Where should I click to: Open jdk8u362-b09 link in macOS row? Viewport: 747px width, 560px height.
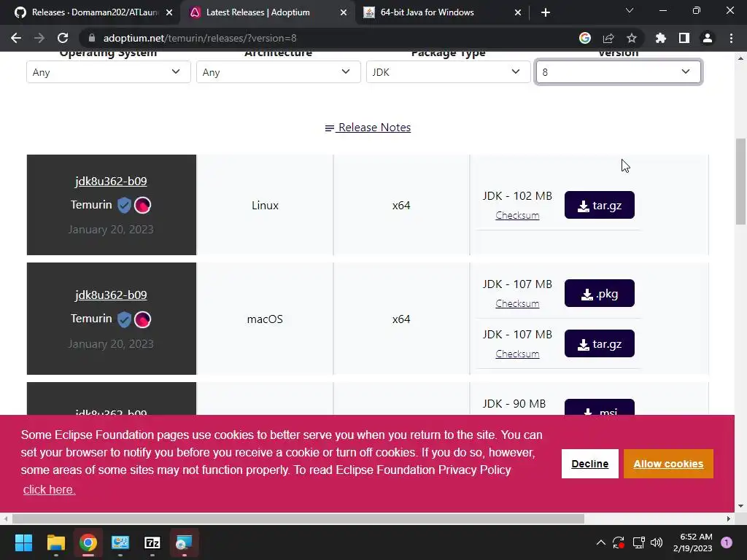pos(111,295)
